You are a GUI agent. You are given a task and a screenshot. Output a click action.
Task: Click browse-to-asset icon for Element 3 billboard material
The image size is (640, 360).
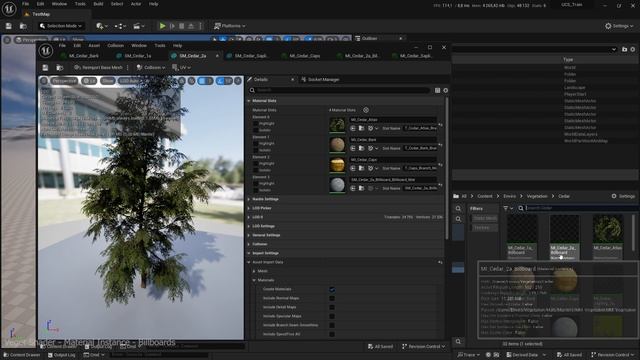361,188
